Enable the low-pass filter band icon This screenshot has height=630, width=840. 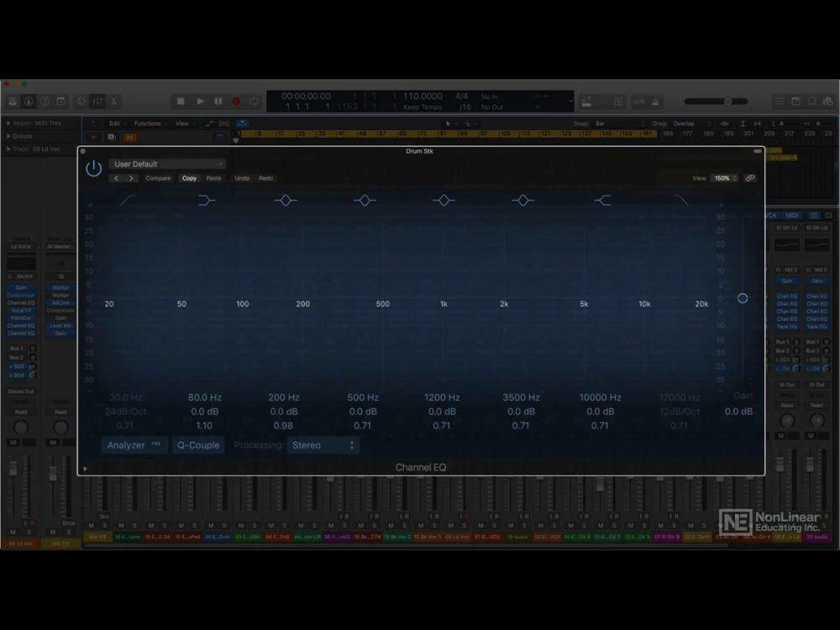[681, 200]
